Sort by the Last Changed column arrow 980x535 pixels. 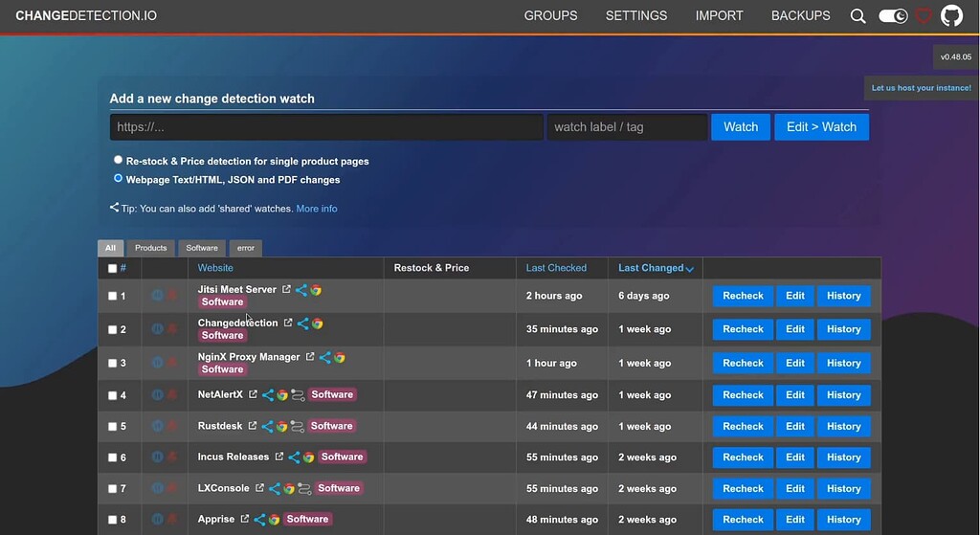click(x=689, y=269)
